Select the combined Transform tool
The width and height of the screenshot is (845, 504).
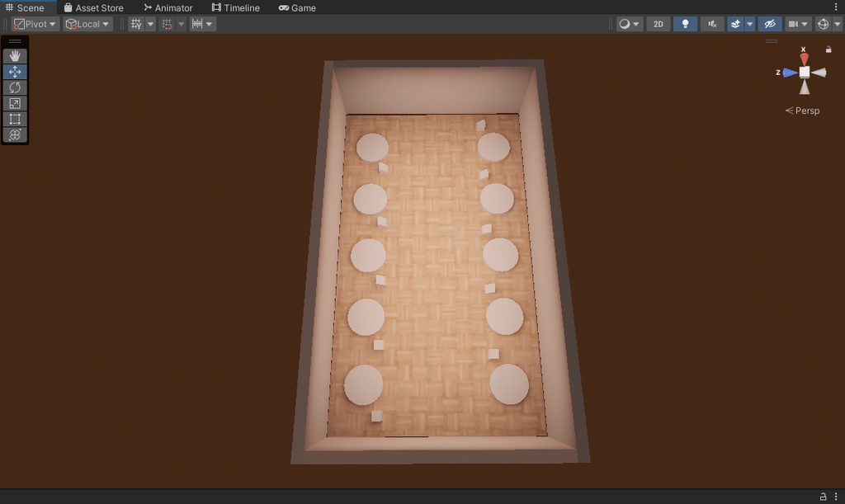tap(15, 135)
